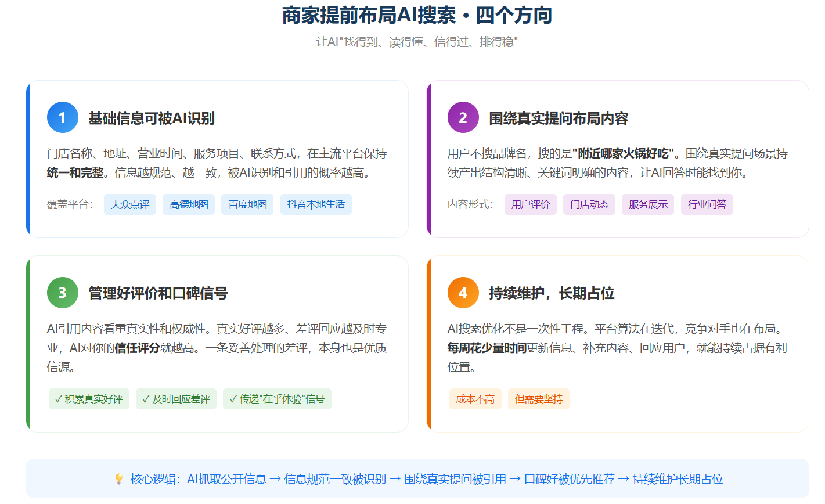Click the heading 基础信息可被AI识别
This screenshot has width=825, height=504.
(x=152, y=118)
